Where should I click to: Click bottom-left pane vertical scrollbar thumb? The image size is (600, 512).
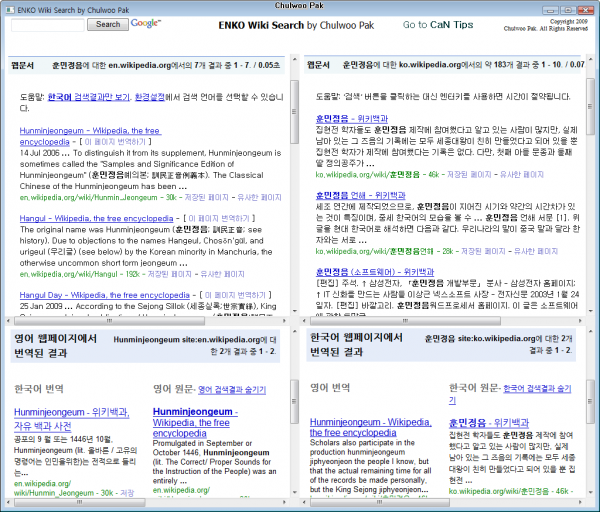click(294, 401)
